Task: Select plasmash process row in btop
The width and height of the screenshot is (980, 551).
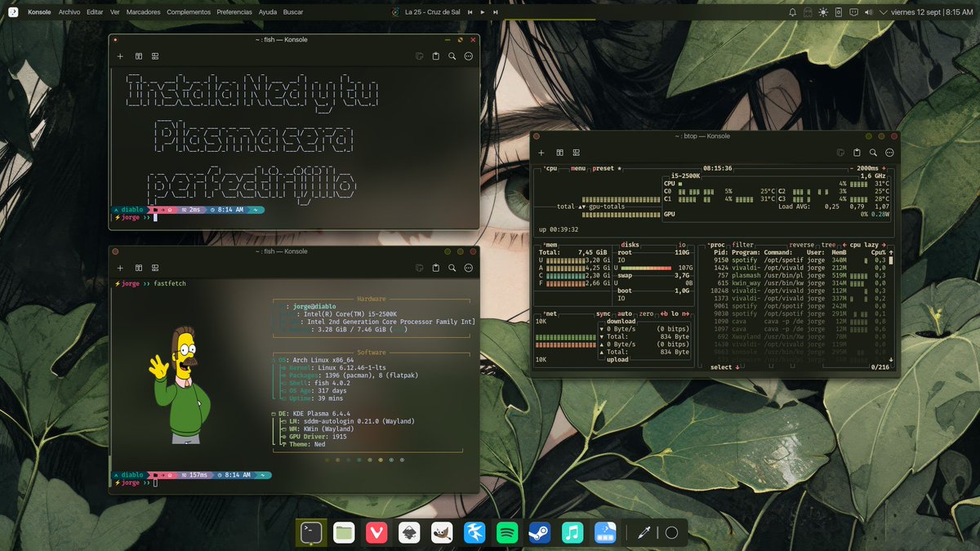Action: point(800,275)
